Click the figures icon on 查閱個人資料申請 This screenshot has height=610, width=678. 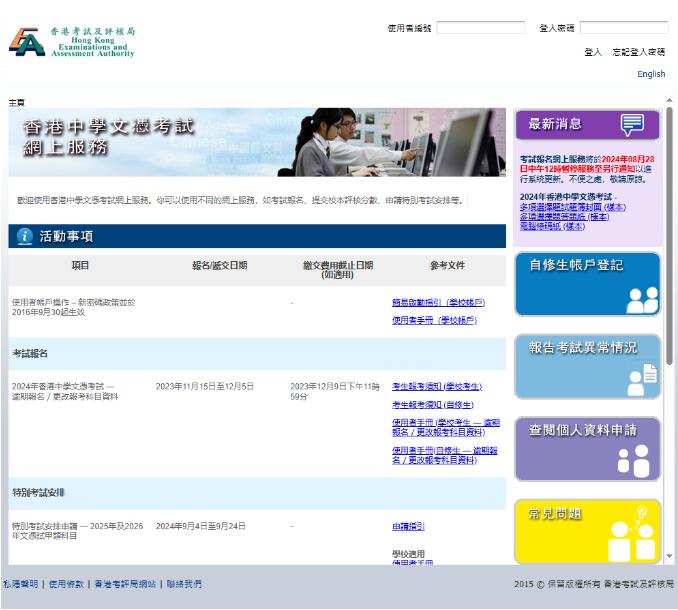[633, 461]
